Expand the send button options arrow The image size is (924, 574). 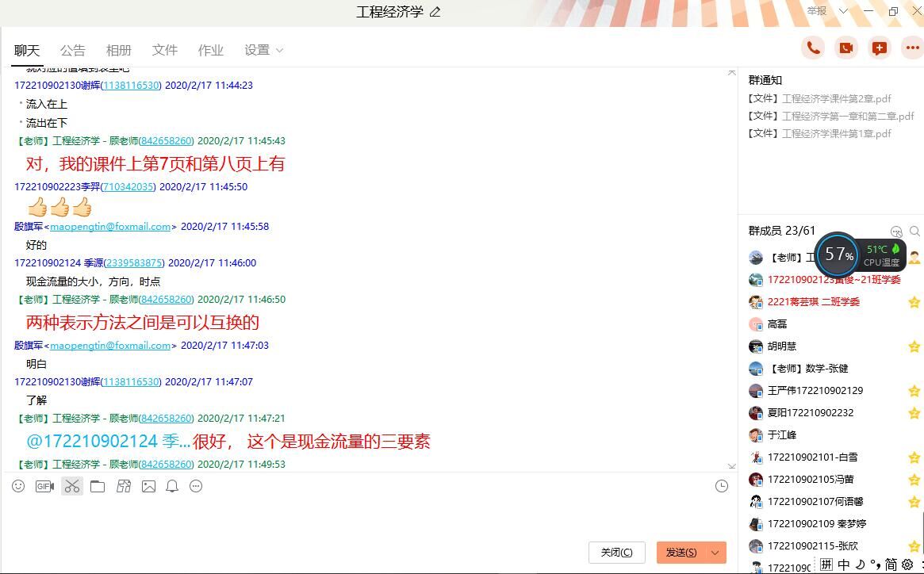tap(715, 553)
